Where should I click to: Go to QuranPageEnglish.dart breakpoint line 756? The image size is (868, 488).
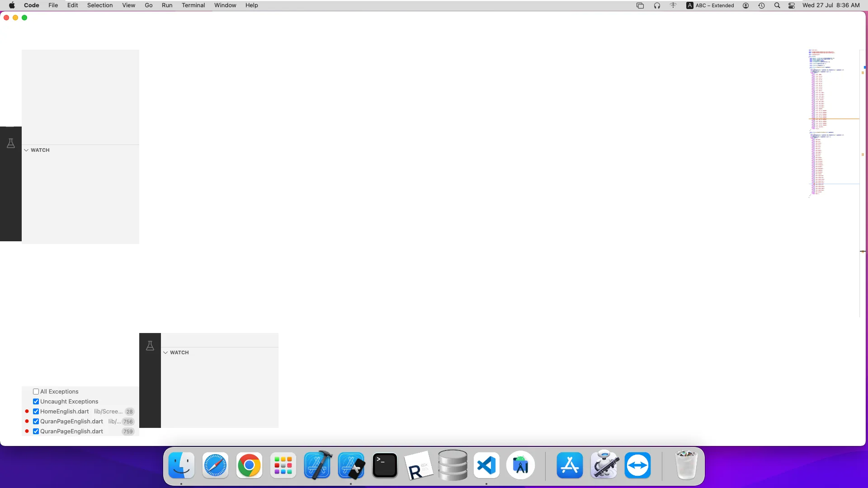[x=71, y=422]
